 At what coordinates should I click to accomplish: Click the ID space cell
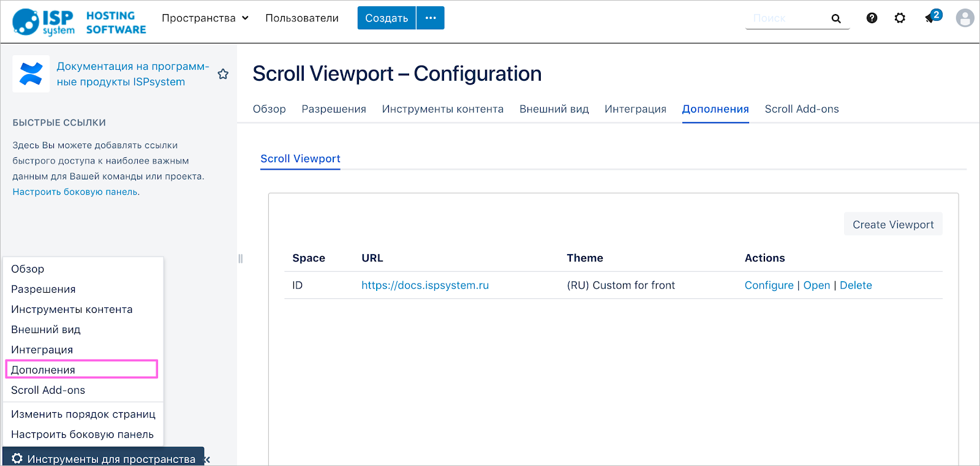[x=297, y=285]
